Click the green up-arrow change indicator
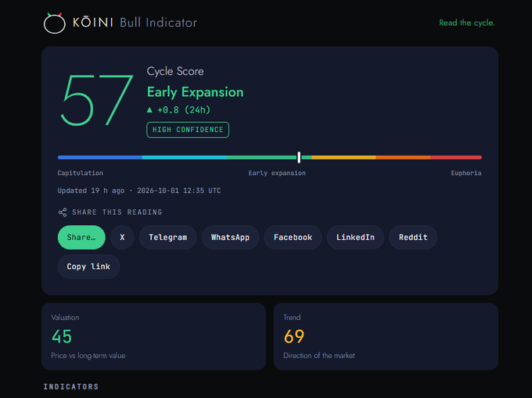Image resolution: width=532 pixels, height=398 pixels. 149,109
